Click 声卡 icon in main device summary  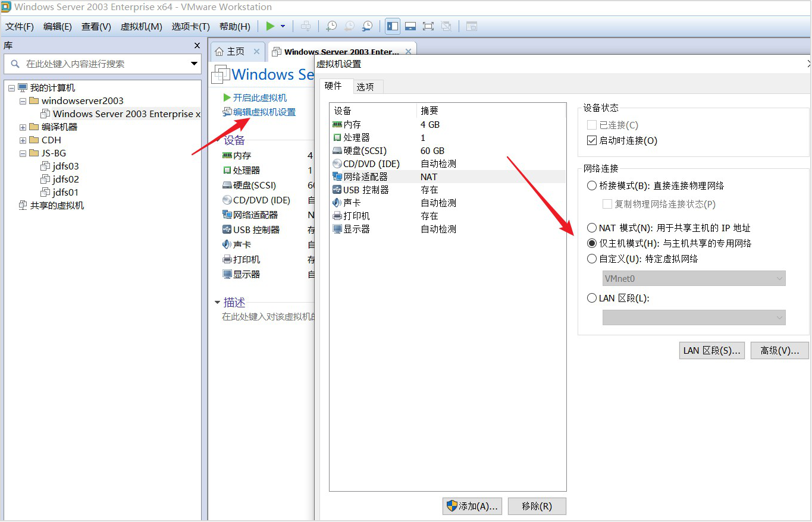point(227,245)
